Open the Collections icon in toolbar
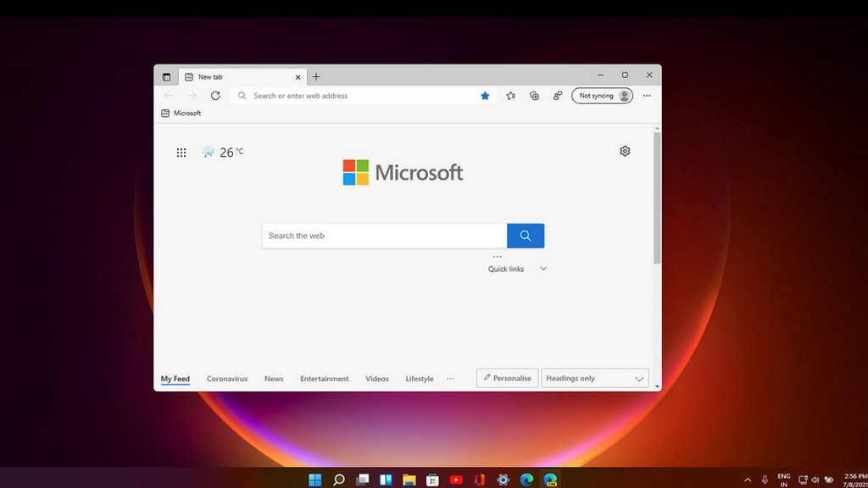The image size is (868, 488). 534,96
